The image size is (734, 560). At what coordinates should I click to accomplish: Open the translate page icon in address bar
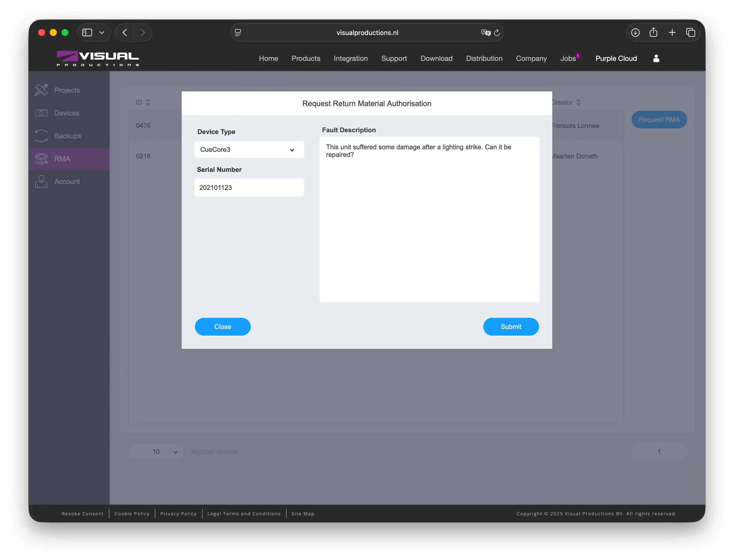[x=486, y=33]
